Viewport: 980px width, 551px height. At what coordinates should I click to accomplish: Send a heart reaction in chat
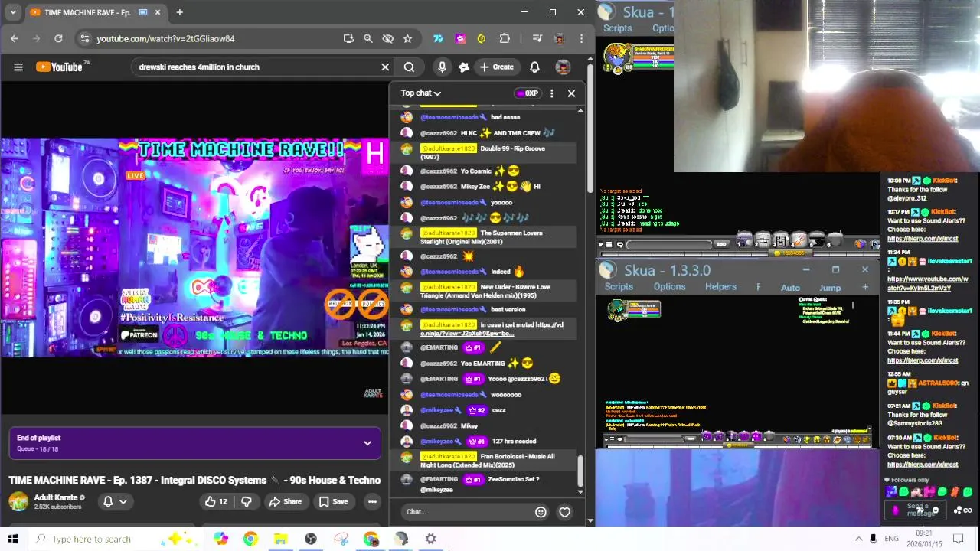pos(564,512)
